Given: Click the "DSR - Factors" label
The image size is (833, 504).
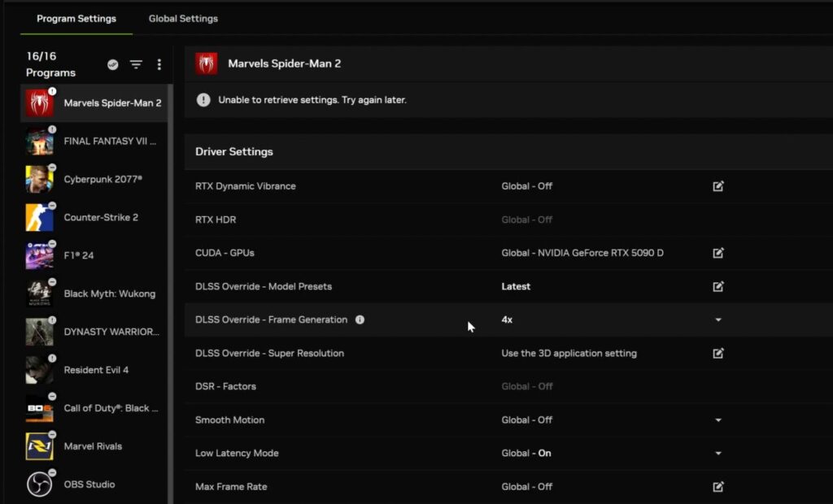Looking at the screenshot, I should [226, 387].
